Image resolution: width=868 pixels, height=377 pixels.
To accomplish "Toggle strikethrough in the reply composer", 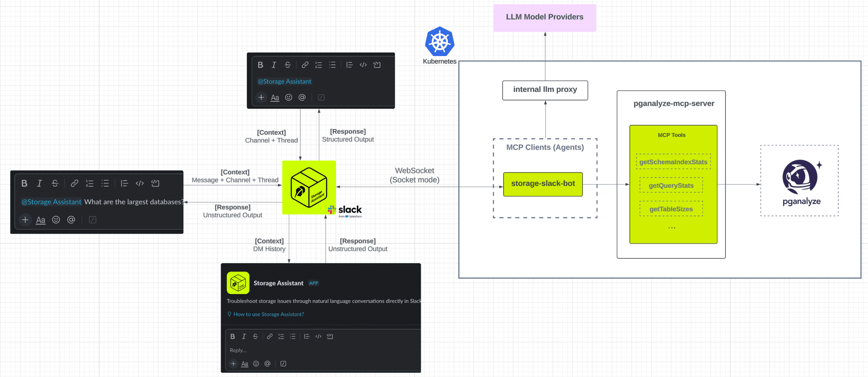I will (x=255, y=336).
